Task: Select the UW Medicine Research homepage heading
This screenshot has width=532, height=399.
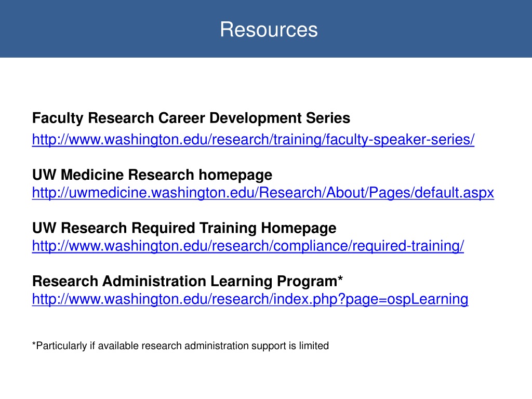Action: [x=152, y=175]
